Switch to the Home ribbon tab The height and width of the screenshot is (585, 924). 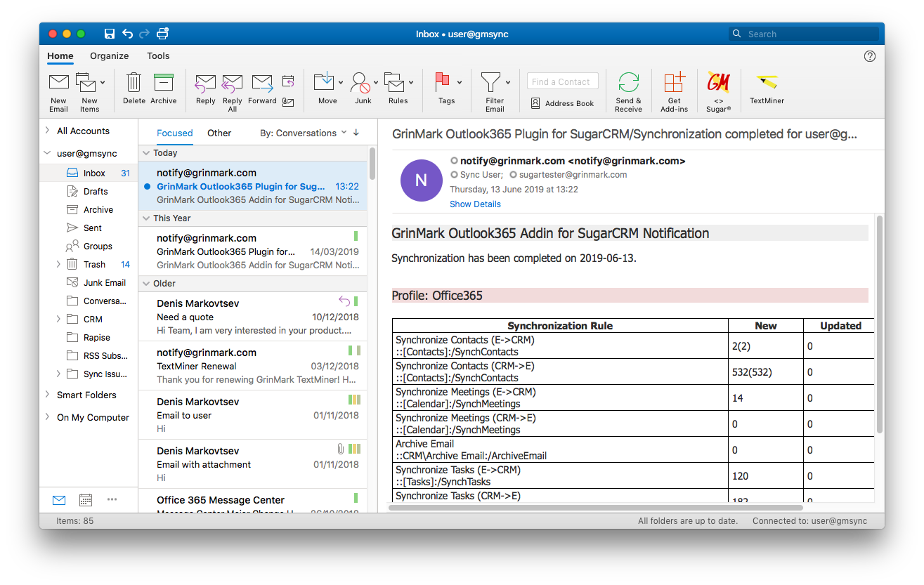pos(60,56)
